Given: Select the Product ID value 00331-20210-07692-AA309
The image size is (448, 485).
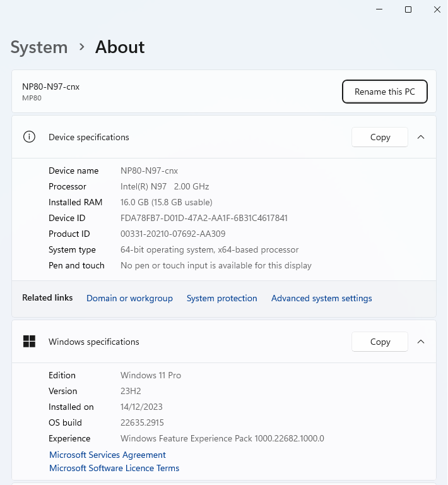Looking at the screenshot, I should [x=173, y=234].
